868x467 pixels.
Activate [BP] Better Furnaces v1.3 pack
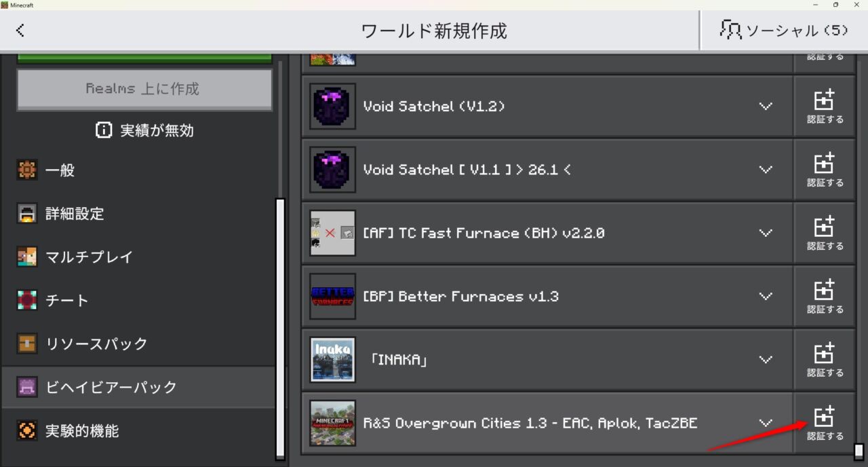pyautogui.click(x=825, y=297)
